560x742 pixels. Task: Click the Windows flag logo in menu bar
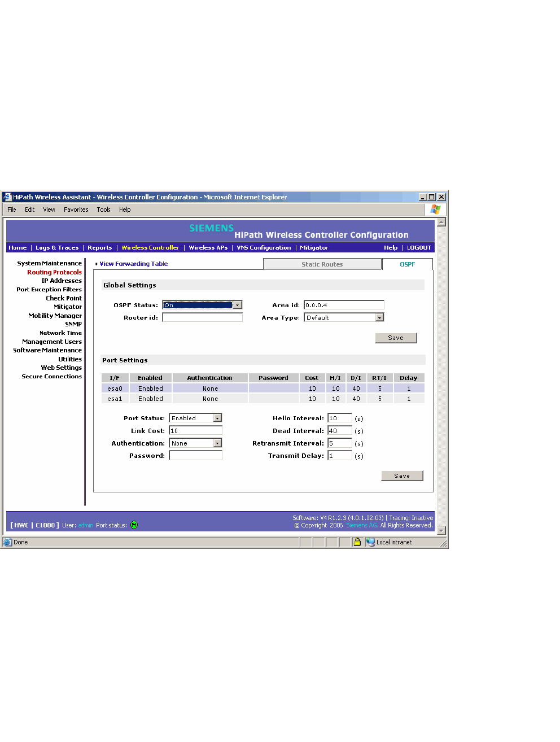(x=435, y=209)
